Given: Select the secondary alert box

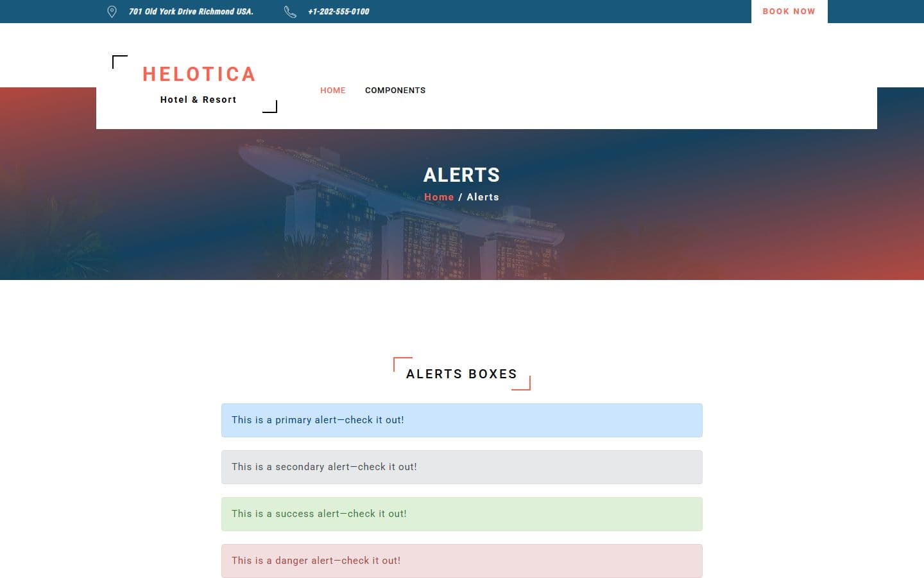Looking at the screenshot, I should pos(462,467).
